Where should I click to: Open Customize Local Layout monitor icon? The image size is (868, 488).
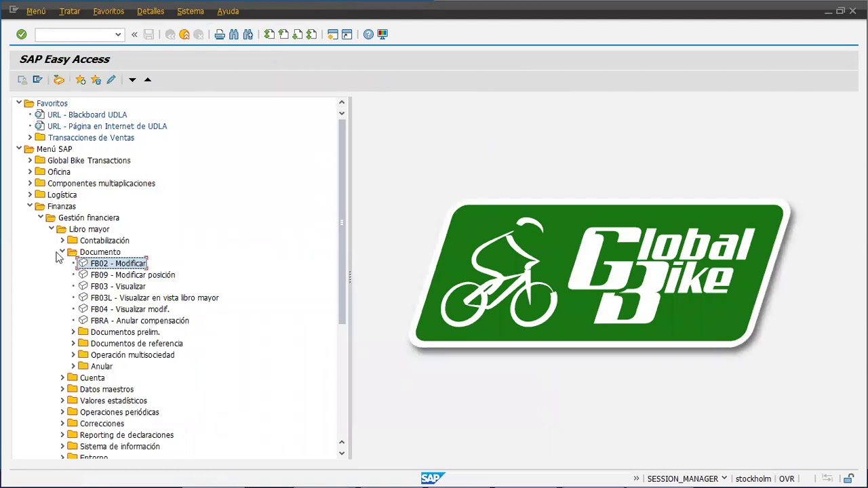pos(382,35)
